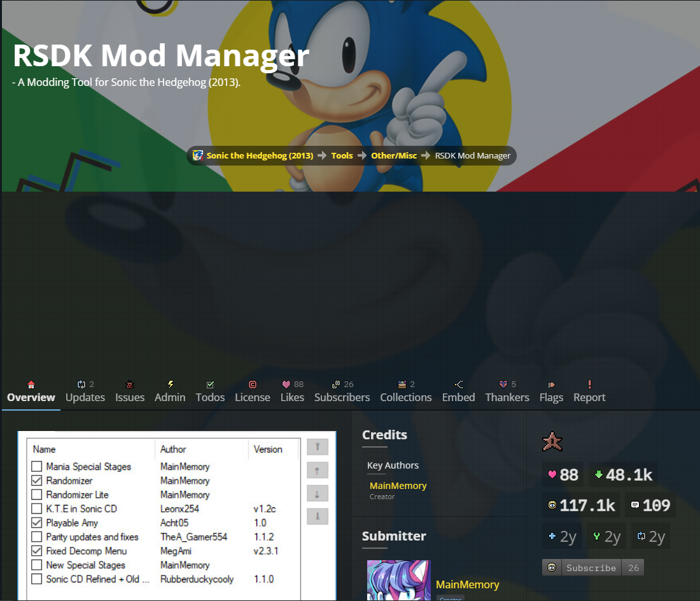700x601 pixels.
Task: Open the Collections tab
Action: tap(406, 392)
